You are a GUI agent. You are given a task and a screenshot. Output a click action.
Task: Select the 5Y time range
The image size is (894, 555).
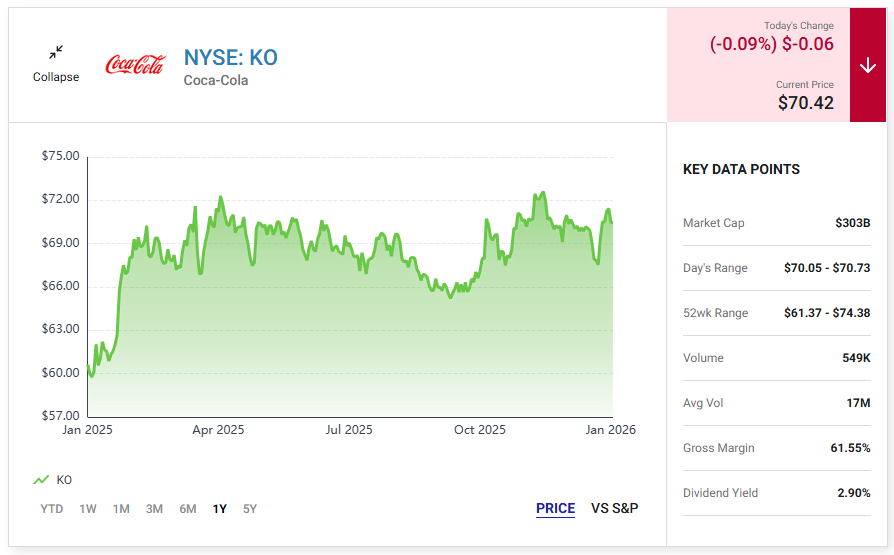pos(250,509)
